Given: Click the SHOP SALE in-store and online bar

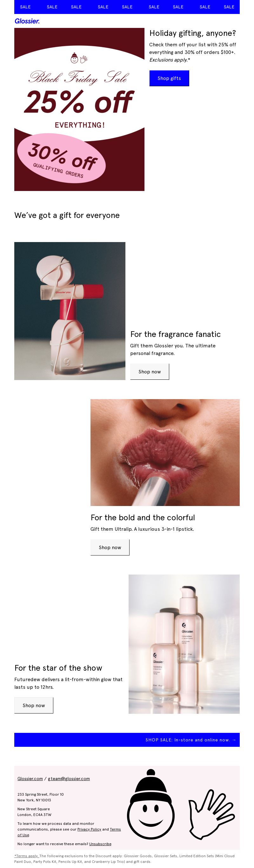Looking at the screenshot, I should 127,740.
